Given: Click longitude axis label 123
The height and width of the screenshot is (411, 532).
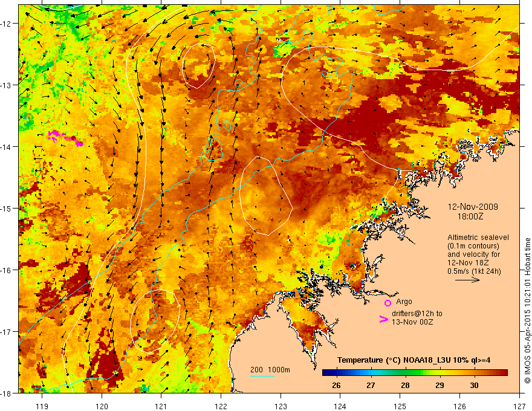Looking at the screenshot, I should (x=281, y=406).
